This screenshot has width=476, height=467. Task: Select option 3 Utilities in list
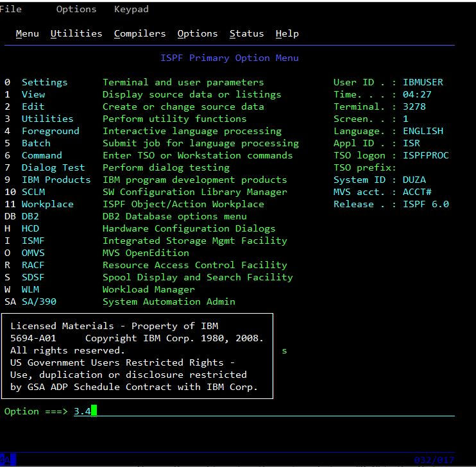47,119
